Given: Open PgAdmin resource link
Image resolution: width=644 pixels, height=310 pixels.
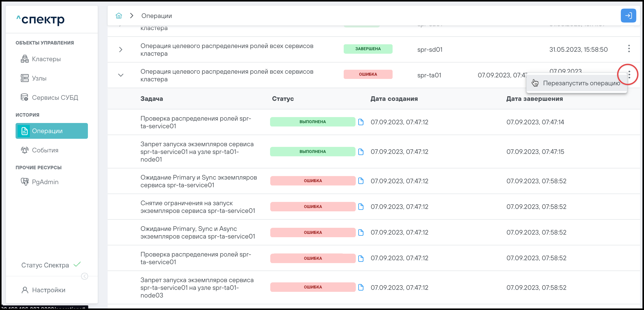Looking at the screenshot, I should tap(45, 182).
